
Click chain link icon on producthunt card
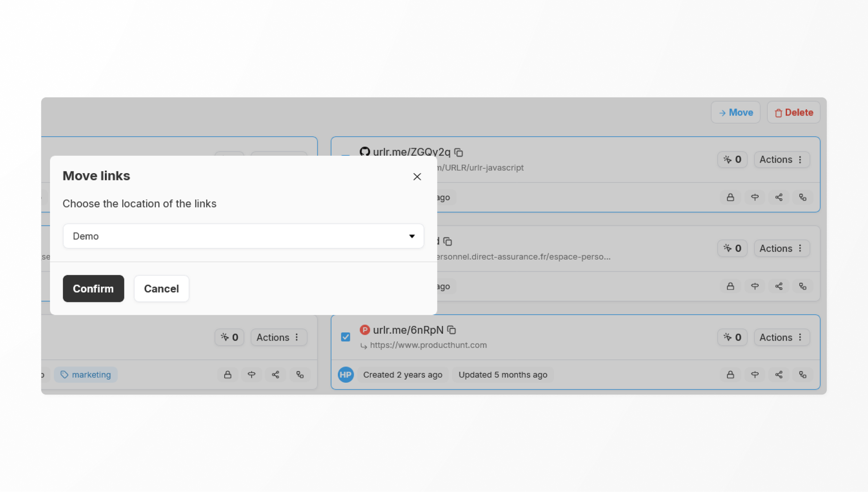pos(803,375)
